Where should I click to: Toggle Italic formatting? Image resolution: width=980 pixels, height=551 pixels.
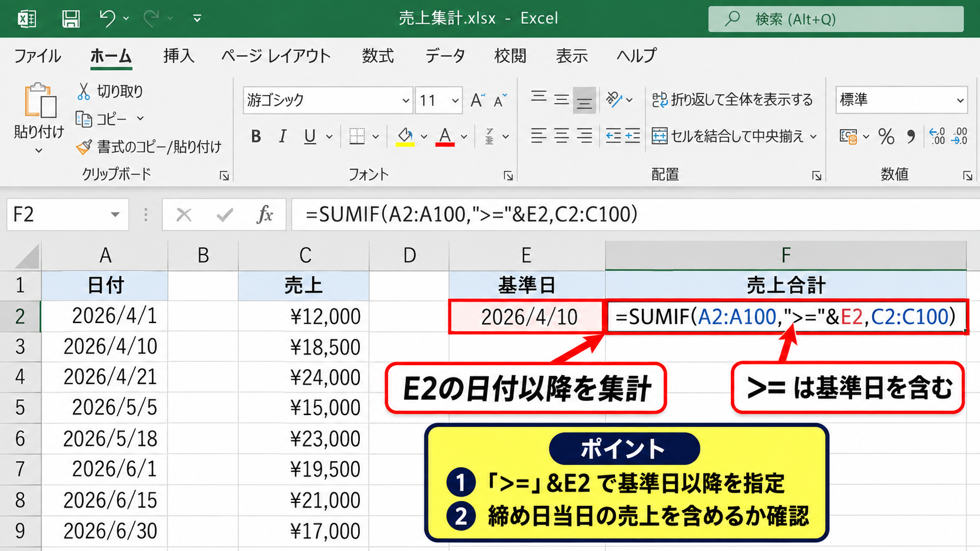click(x=283, y=137)
